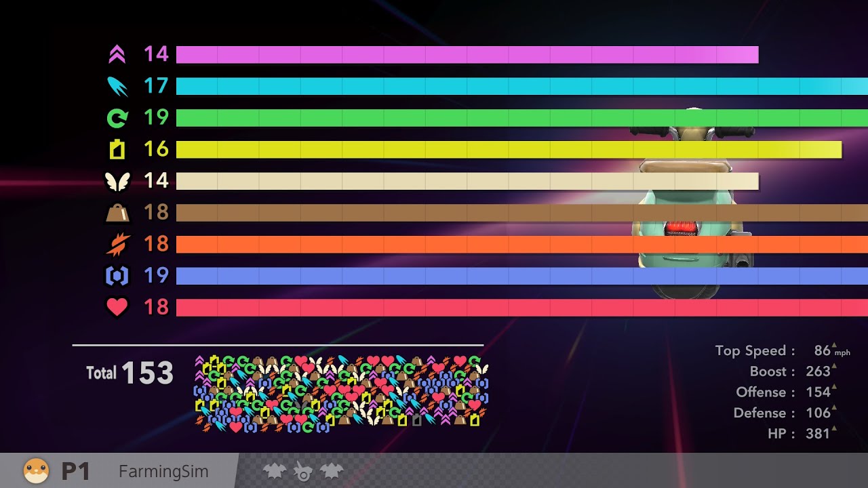Click the up-arrow indicator beside Top Speed 86
The width and height of the screenshot is (868, 488).
click(x=834, y=346)
